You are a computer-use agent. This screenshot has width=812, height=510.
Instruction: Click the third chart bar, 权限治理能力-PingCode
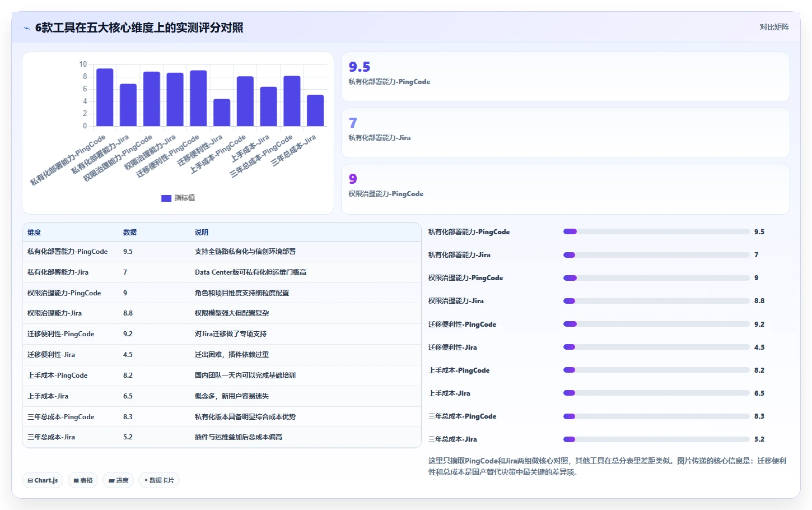point(152,99)
